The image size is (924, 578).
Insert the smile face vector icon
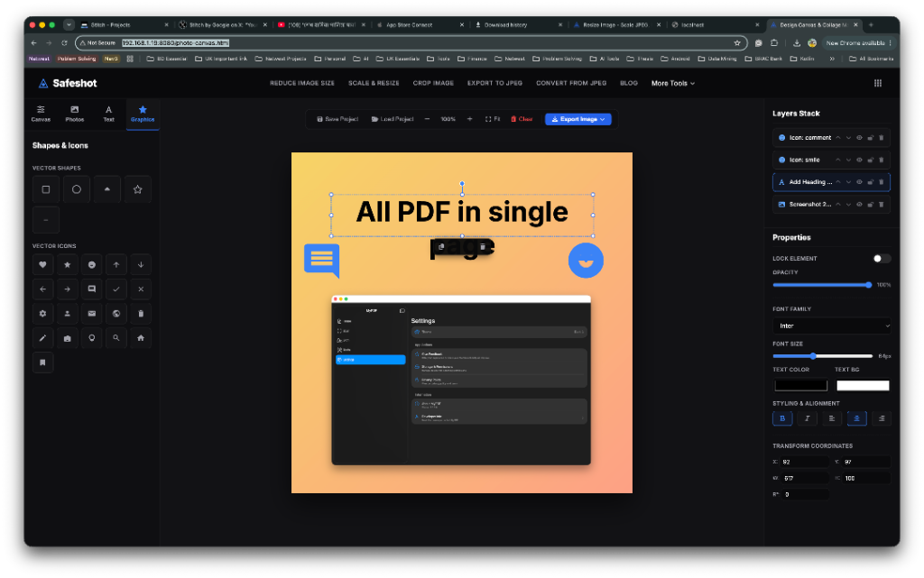92,265
